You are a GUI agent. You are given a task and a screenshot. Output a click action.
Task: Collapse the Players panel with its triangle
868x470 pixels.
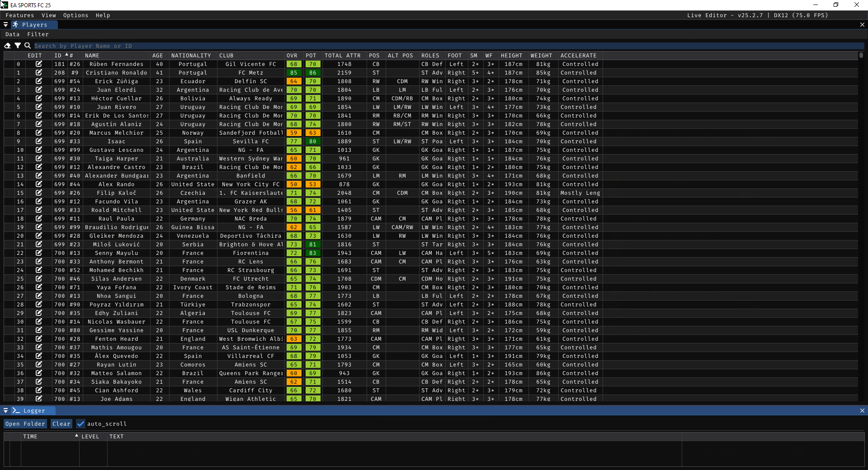point(6,25)
